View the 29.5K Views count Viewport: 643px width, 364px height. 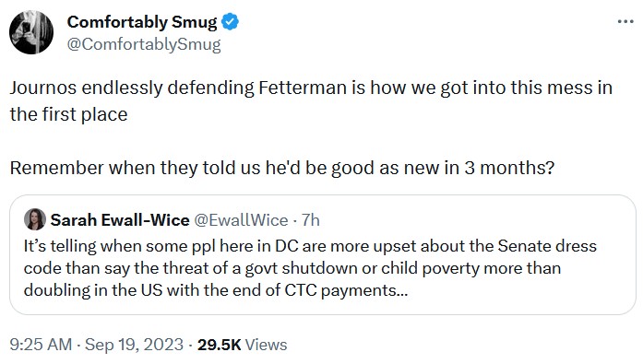(x=242, y=345)
